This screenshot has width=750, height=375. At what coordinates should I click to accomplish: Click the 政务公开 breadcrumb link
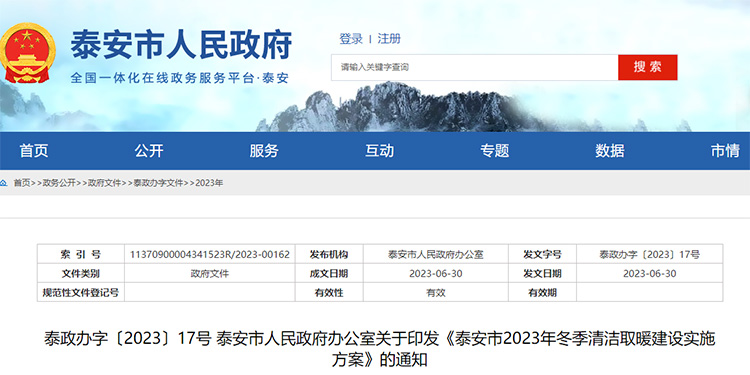(59, 183)
